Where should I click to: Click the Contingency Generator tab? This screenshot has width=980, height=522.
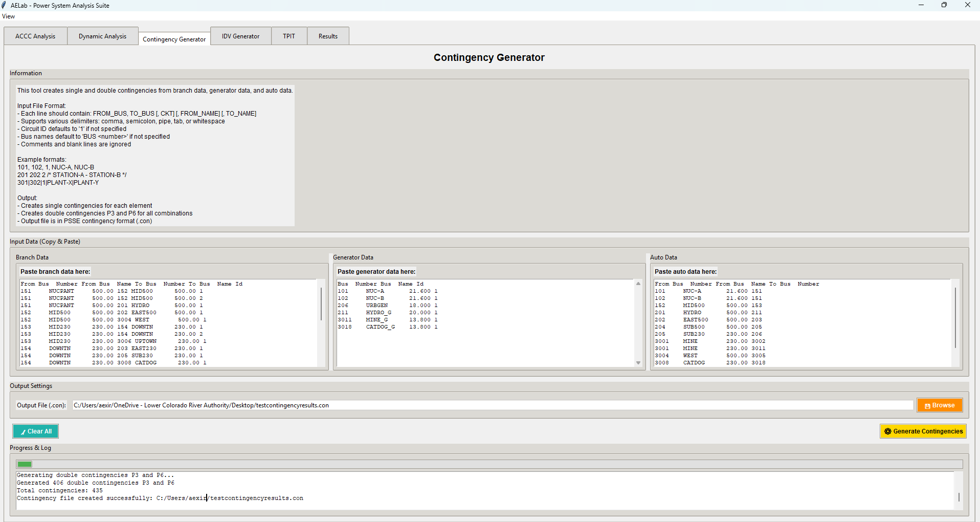[x=174, y=39]
